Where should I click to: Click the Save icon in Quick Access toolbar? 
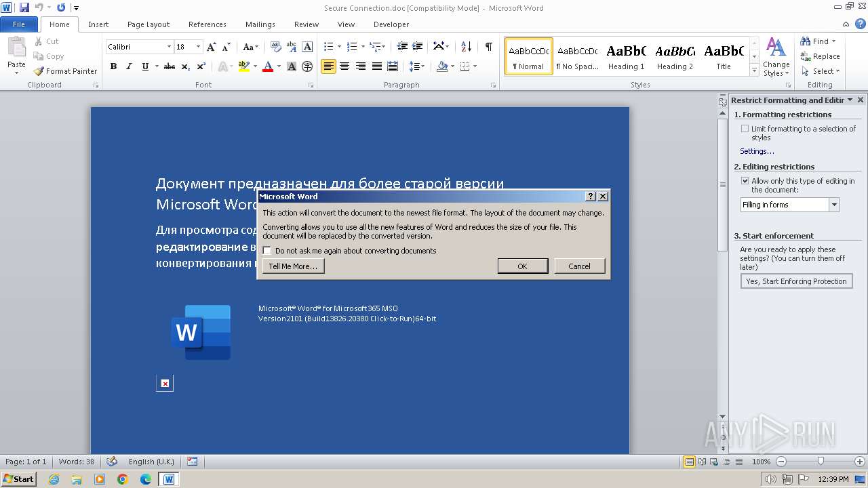(x=24, y=7)
